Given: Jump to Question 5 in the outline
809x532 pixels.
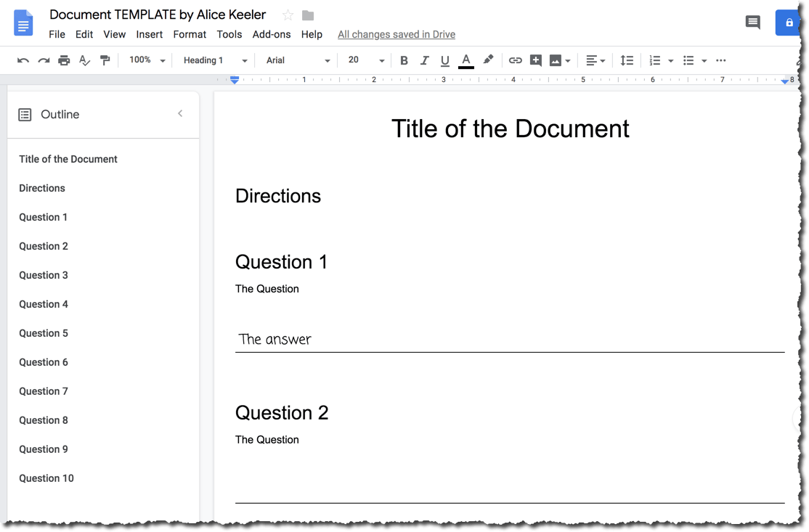Looking at the screenshot, I should [44, 333].
